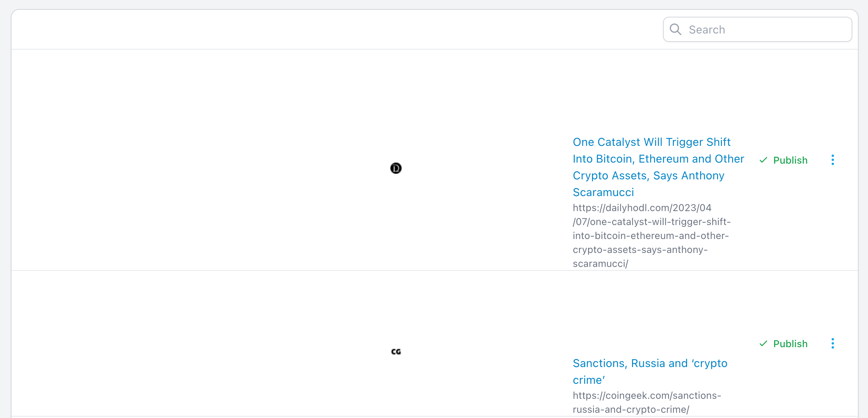Viewport: 868px width, 418px height.
Task: Focus the Search input field
Action: pyautogui.click(x=767, y=30)
